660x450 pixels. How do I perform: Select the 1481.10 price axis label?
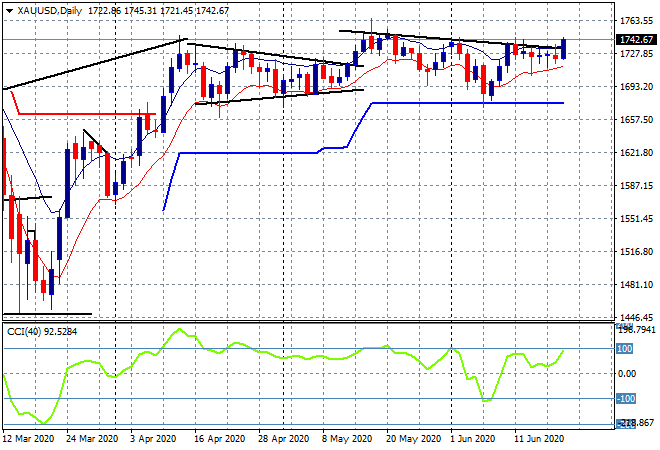(x=636, y=285)
